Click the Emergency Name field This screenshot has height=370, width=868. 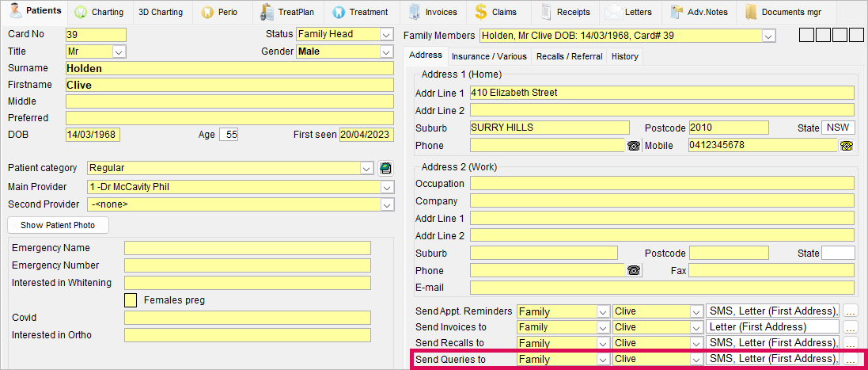tap(248, 247)
